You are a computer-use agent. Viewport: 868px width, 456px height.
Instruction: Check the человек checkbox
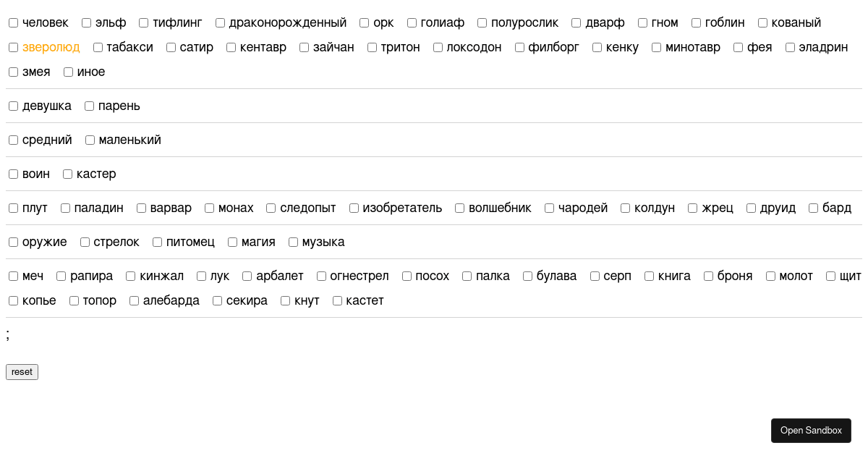pyautogui.click(x=14, y=23)
